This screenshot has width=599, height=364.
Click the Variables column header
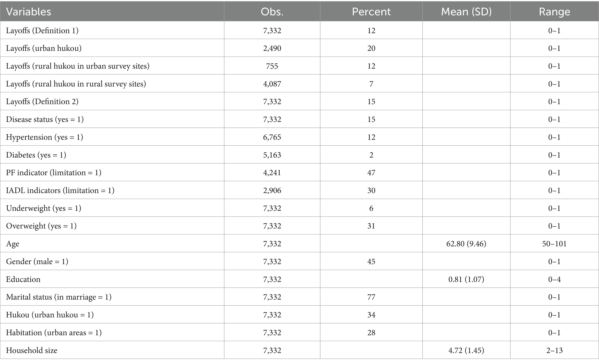[x=28, y=12]
